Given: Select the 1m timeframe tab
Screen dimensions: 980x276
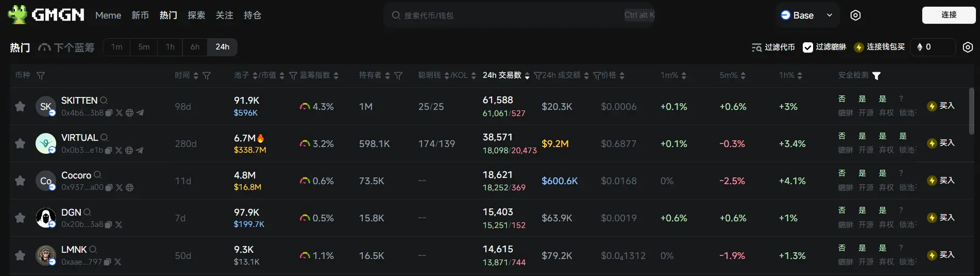Looking at the screenshot, I should pos(117,47).
